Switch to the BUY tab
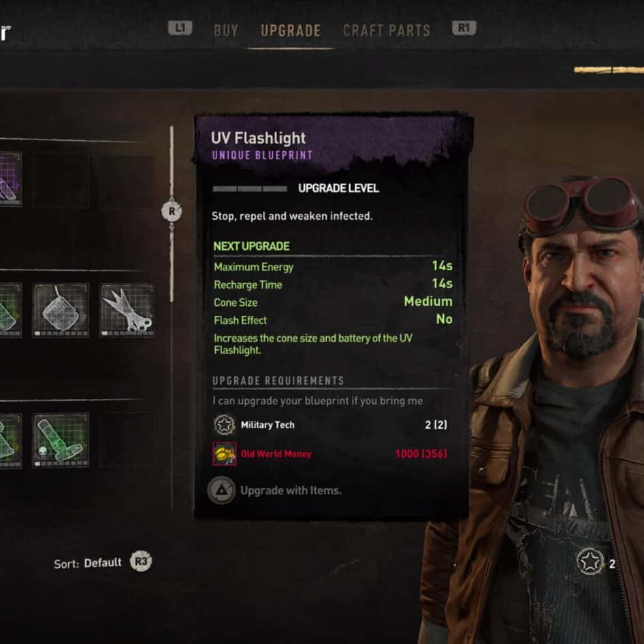 tap(226, 31)
